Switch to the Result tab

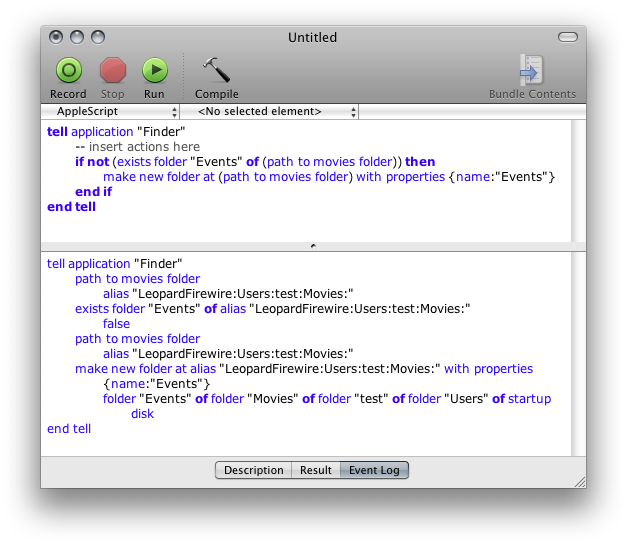316,470
